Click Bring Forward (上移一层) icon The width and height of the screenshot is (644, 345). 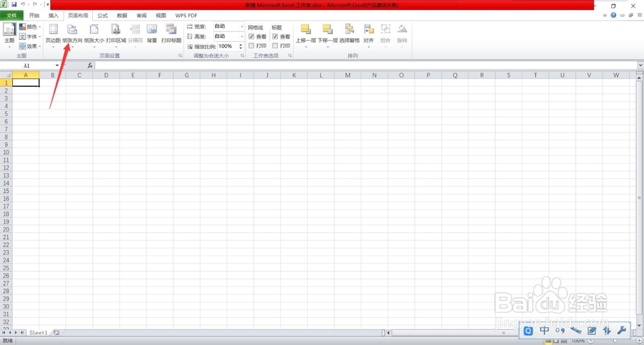(305, 29)
